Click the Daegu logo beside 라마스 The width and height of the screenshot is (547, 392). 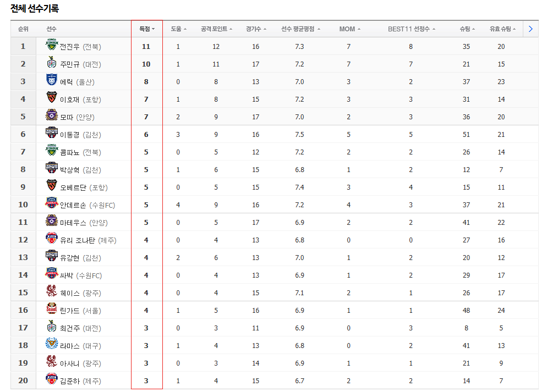pyautogui.click(x=51, y=345)
